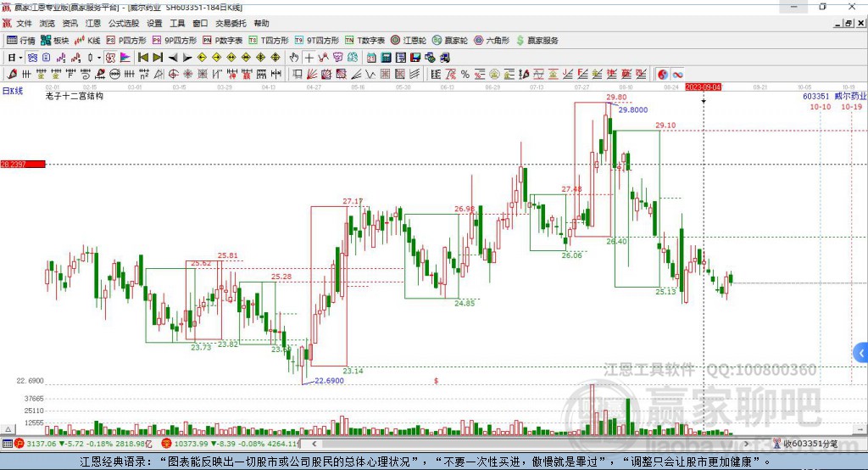The image size is (868, 470).
Task: Click the 收603351分笔 status entry
Action: point(810,444)
